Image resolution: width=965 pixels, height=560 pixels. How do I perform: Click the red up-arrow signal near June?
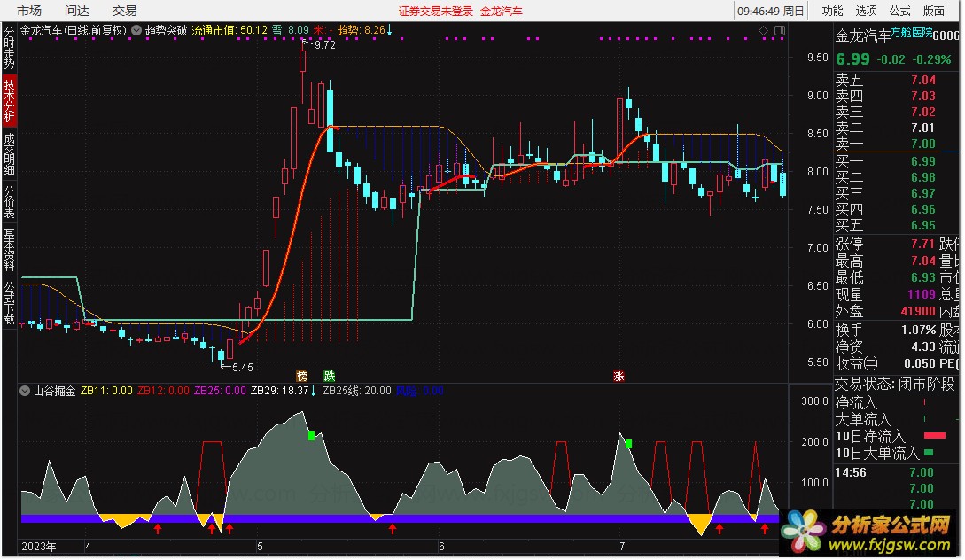[392, 529]
